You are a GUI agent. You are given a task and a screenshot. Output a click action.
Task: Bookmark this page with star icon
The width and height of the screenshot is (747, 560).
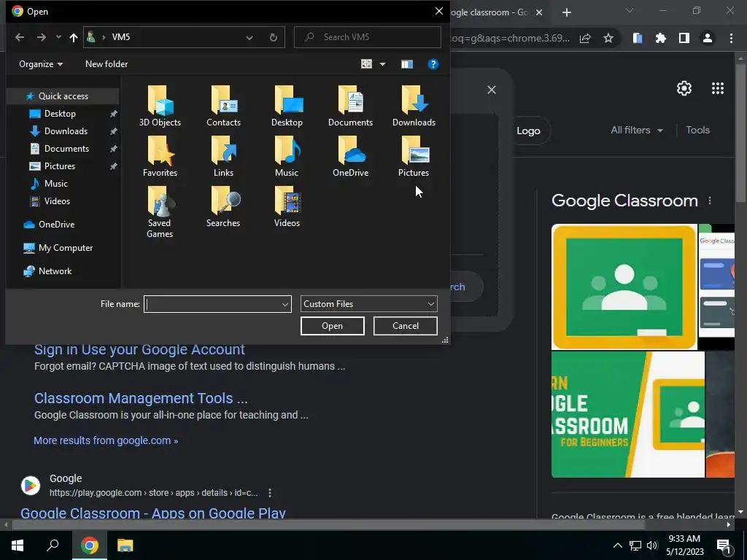(x=608, y=38)
